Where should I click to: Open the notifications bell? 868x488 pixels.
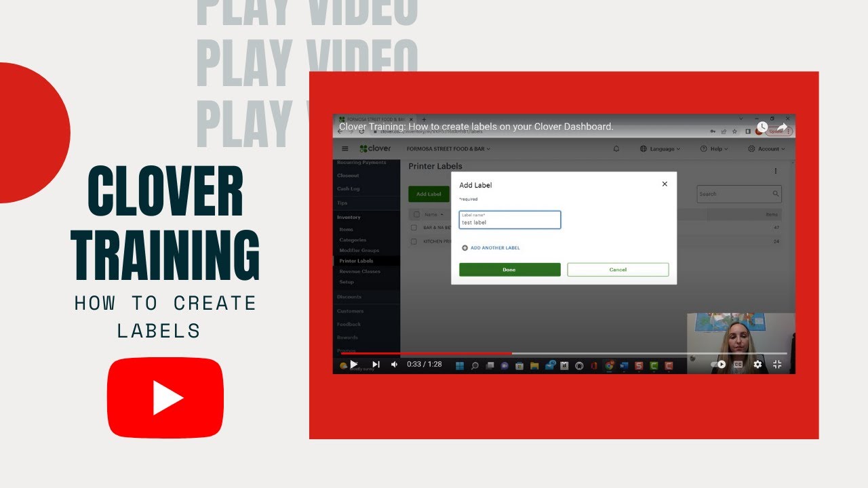pyautogui.click(x=616, y=148)
